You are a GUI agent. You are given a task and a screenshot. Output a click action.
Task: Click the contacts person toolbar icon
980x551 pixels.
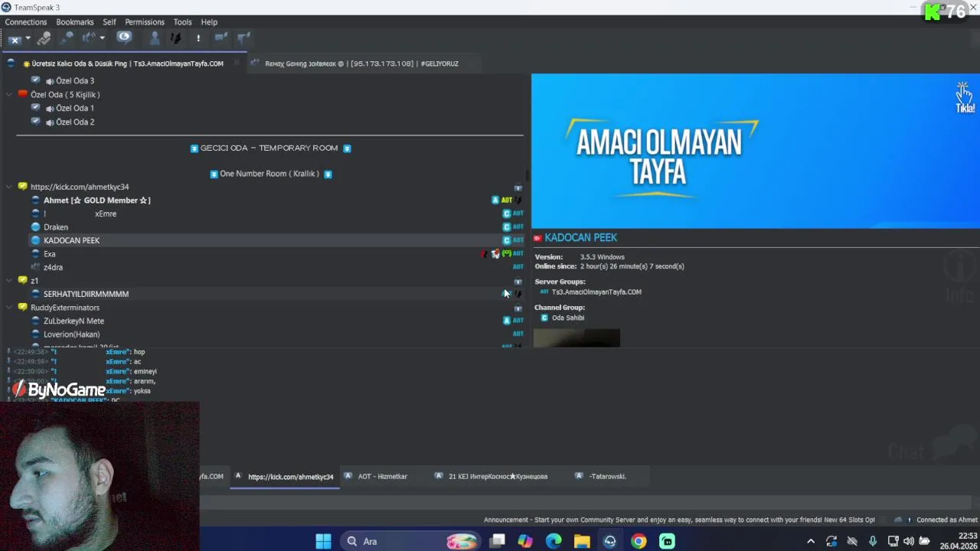pos(155,37)
